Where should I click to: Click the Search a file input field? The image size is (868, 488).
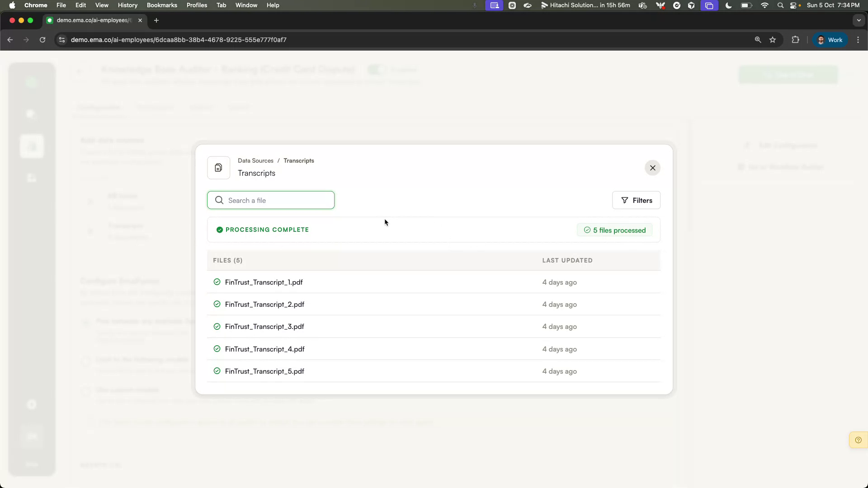[270, 200]
